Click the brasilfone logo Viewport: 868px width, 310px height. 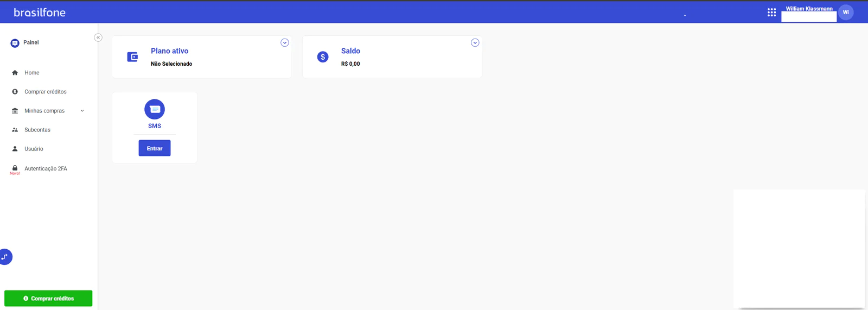[x=40, y=12]
